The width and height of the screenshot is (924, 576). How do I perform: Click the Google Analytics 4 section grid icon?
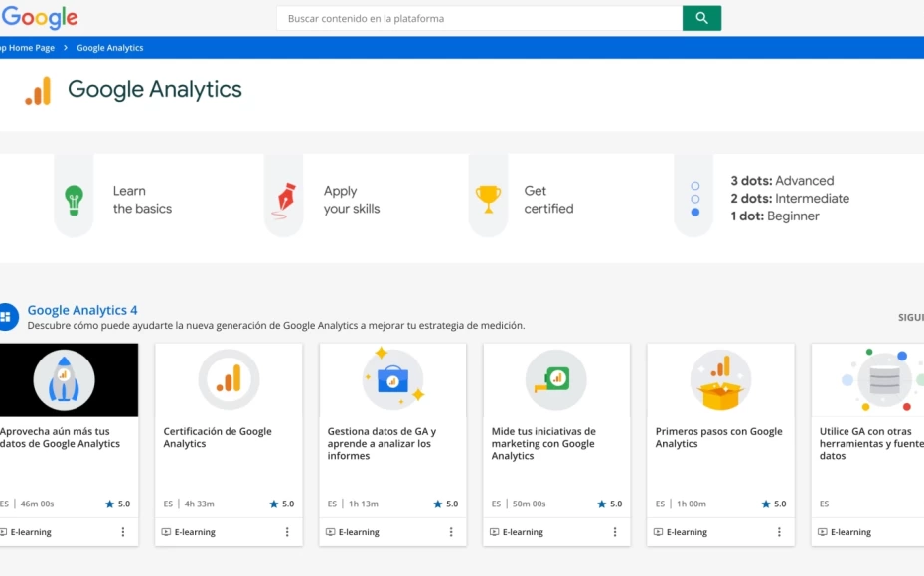[7, 316]
